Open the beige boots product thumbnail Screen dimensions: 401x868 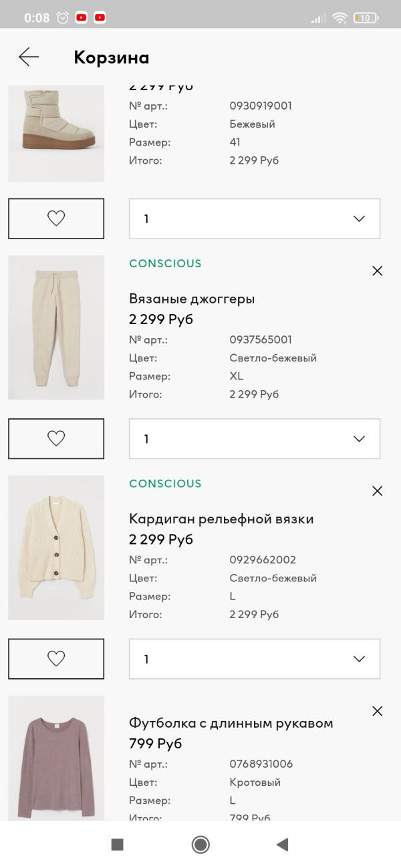56,133
